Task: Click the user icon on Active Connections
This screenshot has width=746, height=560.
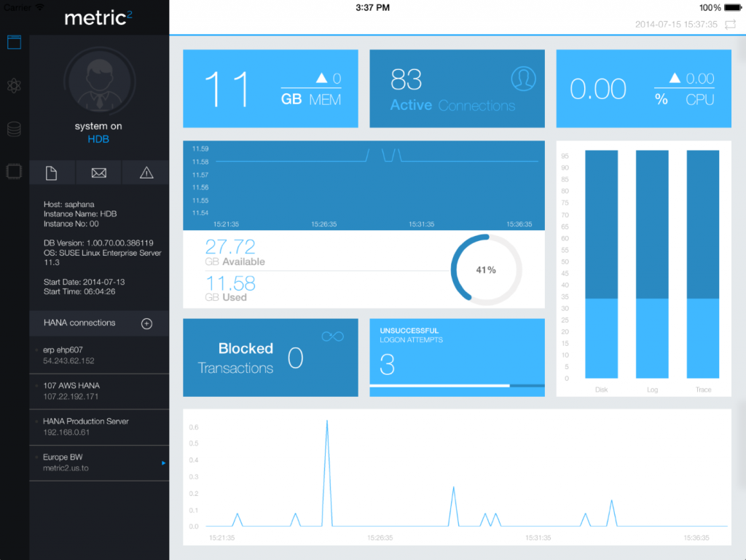Action: pos(522,79)
